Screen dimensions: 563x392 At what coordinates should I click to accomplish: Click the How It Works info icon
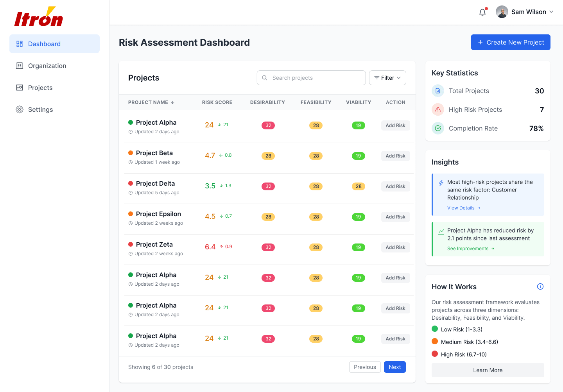click(x=540, y=286)
